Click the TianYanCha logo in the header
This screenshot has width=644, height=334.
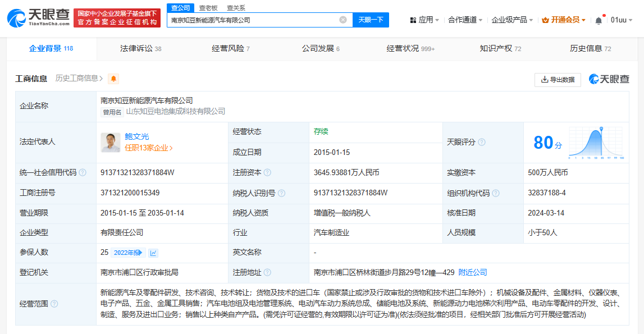[38, 18]
